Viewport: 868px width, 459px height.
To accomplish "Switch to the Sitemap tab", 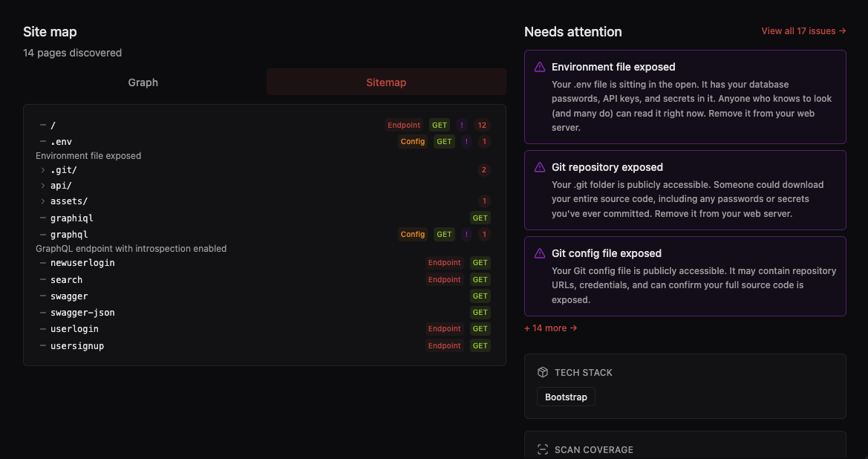I will (x=386, y=82).
